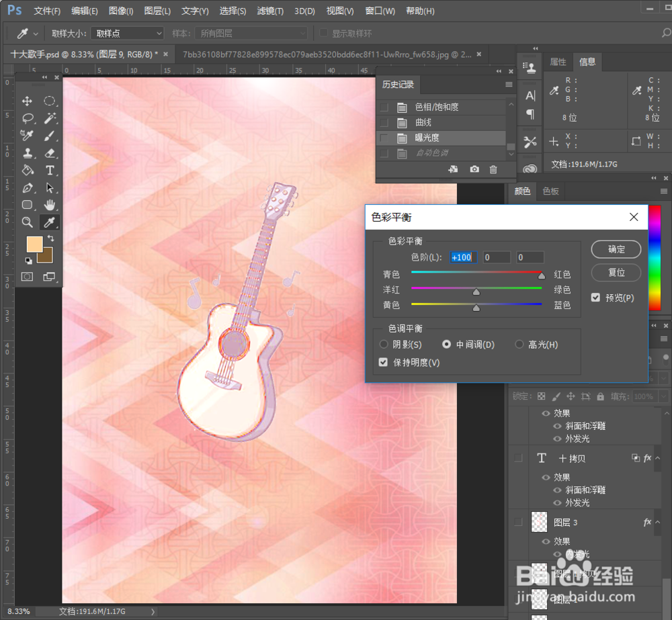Image resolution: width=672 pixels, height=620 pixels.
Task: Collapse effects of 图层 3 layer
Action: pos(658,522)
